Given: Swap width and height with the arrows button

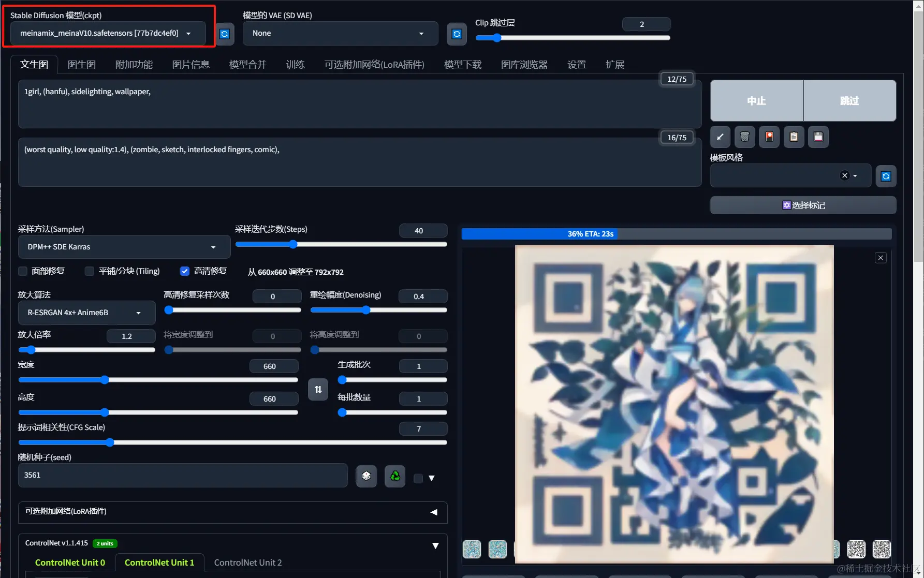Looking at the screenshot, I should point(318,390).
